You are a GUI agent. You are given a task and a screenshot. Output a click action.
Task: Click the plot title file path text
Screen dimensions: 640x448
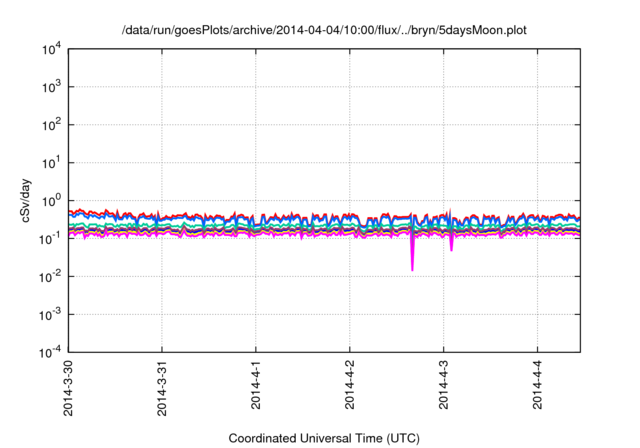(x=324, y=30)
